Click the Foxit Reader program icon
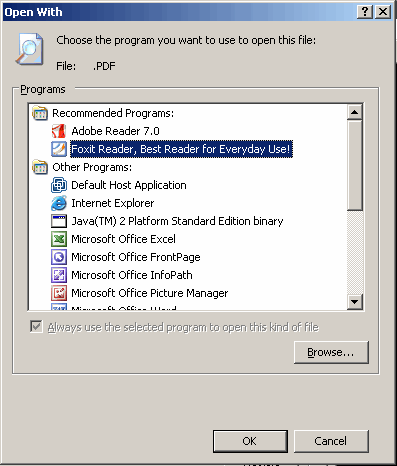 (59, 149)
